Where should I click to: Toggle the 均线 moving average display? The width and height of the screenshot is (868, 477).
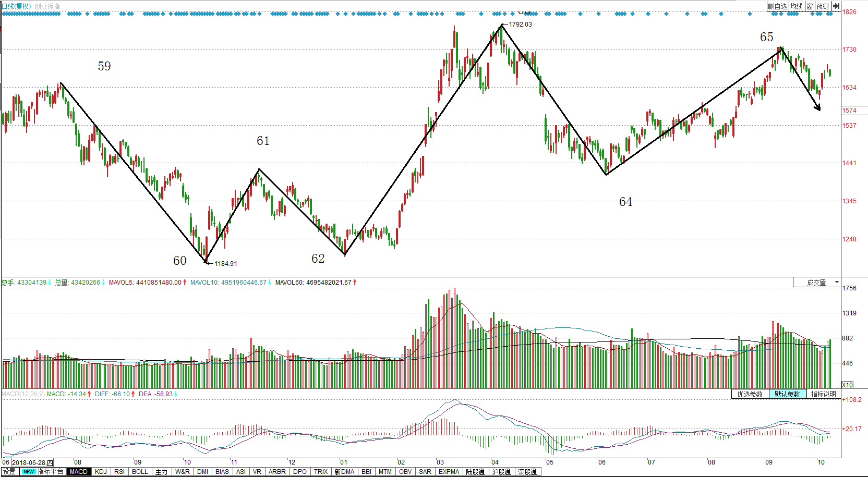coord(797,6)
